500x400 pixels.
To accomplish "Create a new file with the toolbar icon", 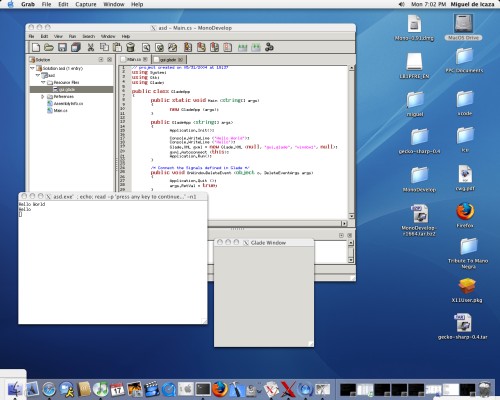I will (x=36, y=48).
